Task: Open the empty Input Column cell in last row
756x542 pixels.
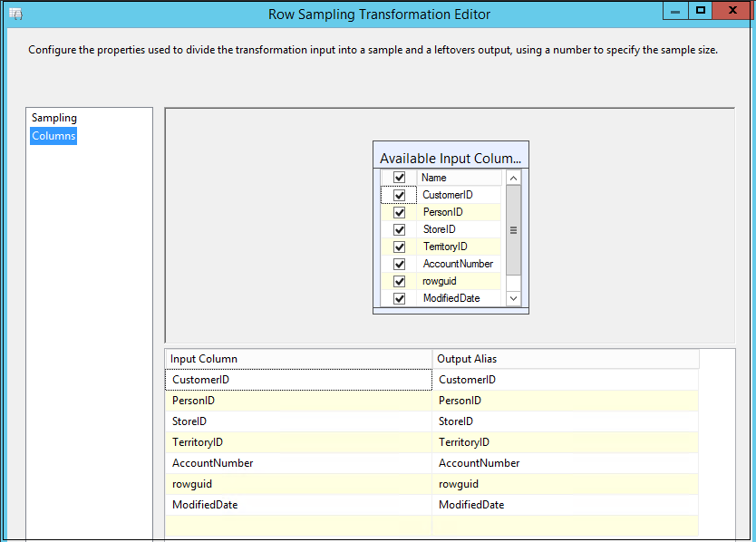Action: tap(298, 526)
